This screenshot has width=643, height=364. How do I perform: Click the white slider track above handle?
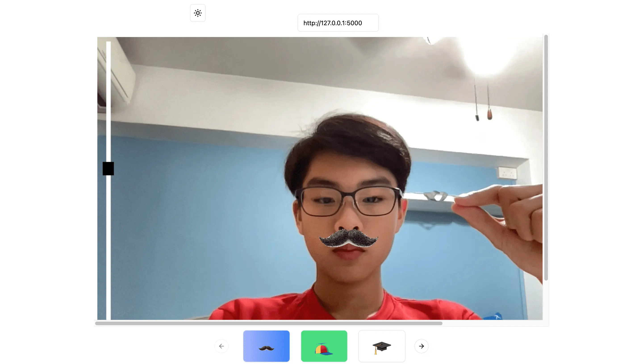pos(108,100)
